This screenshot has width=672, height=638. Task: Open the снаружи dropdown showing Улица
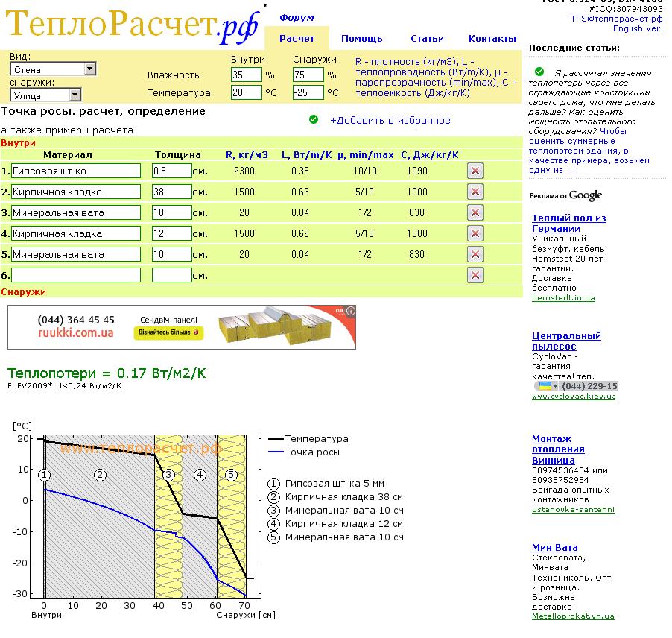[x=45, y=95]
